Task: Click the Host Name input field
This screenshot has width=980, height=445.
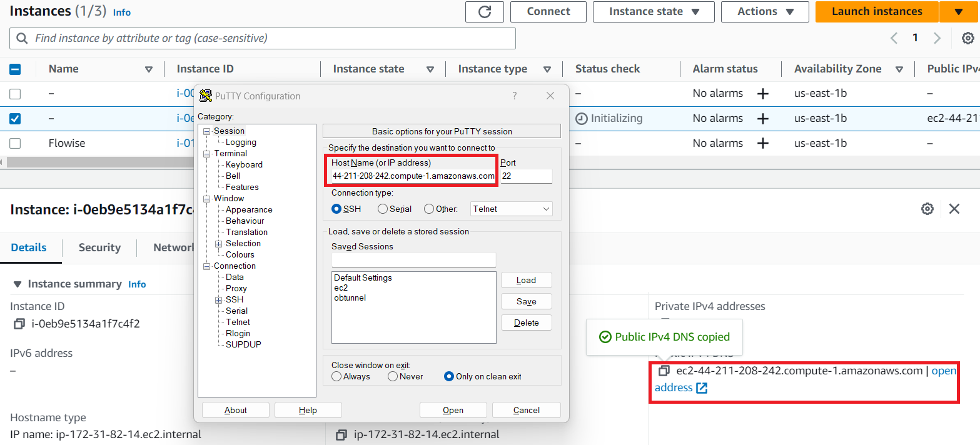Action: click(x=413, y=176)
